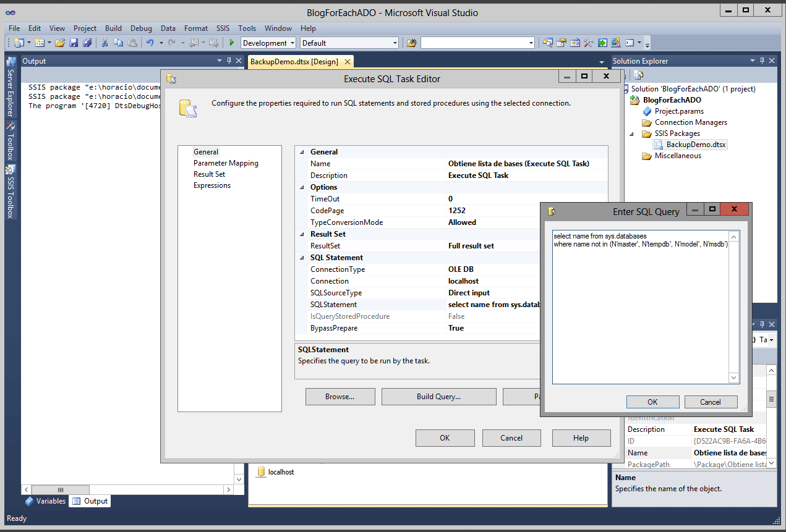Click the Navigate Forward toolbar icon
Image resolution: width=786 pixels, height=532 pixels.
213,43
